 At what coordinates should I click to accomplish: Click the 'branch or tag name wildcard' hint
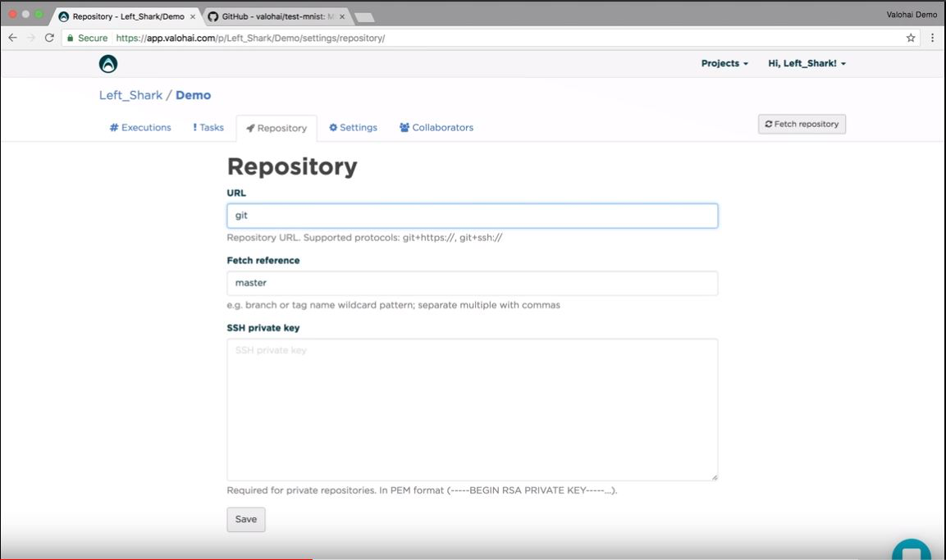click(x=393, y=305)
